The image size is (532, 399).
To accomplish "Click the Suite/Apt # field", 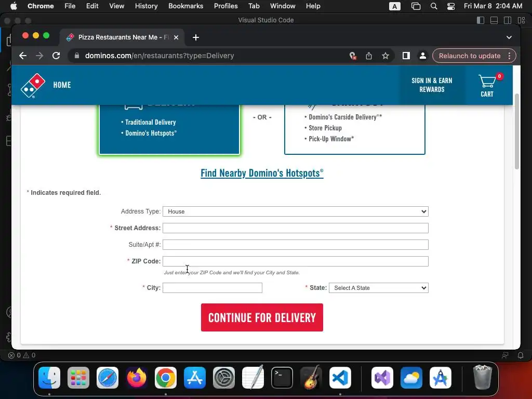I will click(x=296, y=245).
